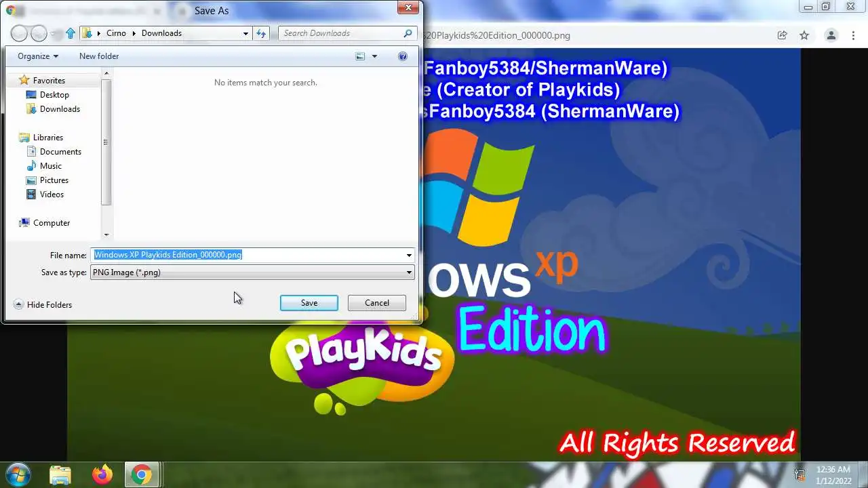Open the Music library
Viewport: 868px width, 488px height.
click(x=50, y=166)
